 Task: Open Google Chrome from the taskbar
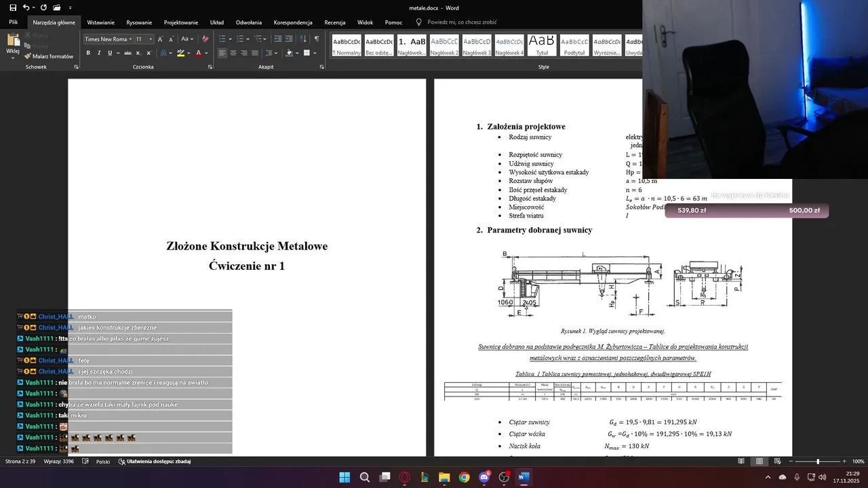click(x=464, y=477)
